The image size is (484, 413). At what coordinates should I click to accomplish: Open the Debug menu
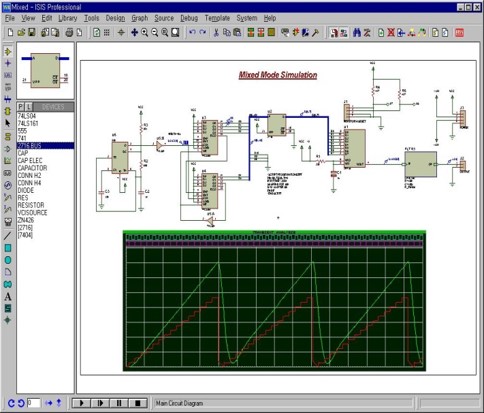tap(189, 18)
